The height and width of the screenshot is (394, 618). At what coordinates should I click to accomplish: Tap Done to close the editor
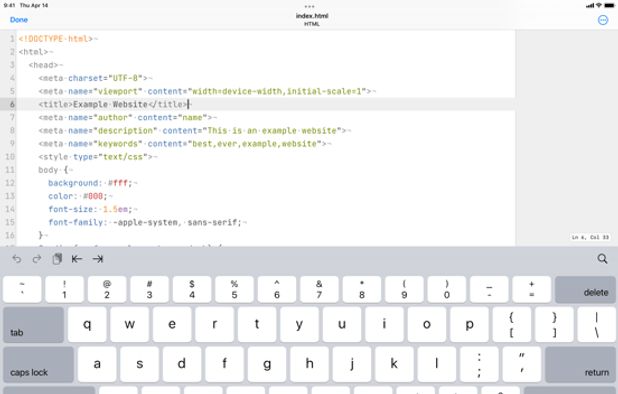(x=19, y=20)
